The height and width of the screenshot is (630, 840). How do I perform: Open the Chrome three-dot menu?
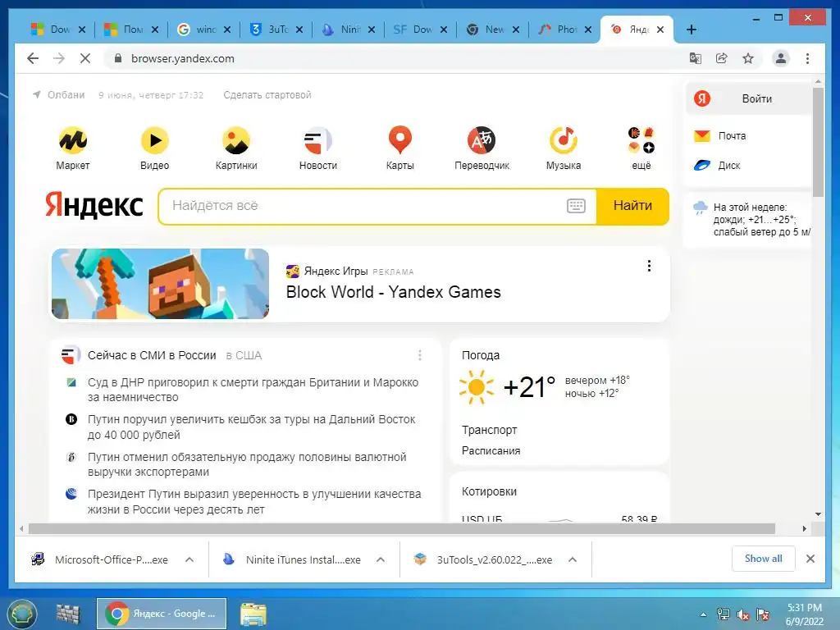807,58
